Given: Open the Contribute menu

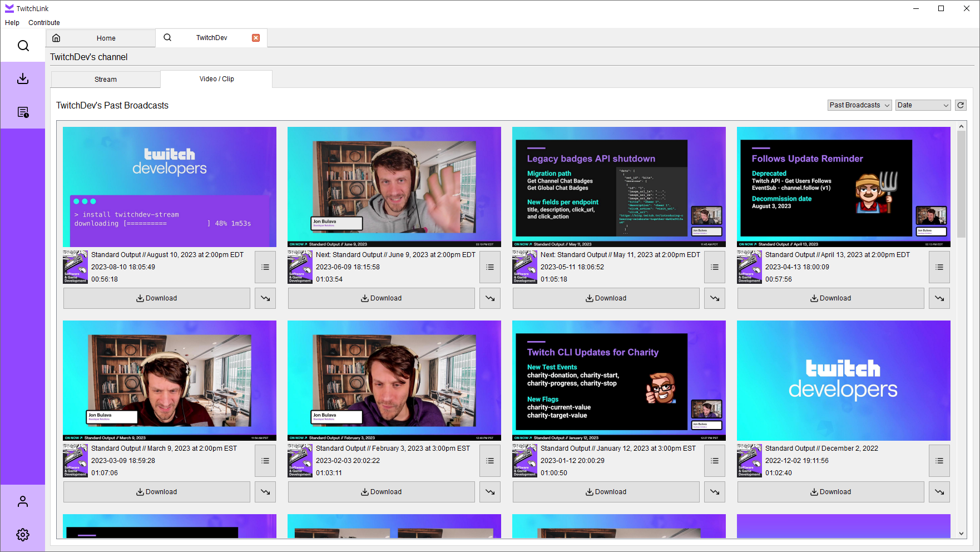Looking at the screenshot, I should 44,23.
